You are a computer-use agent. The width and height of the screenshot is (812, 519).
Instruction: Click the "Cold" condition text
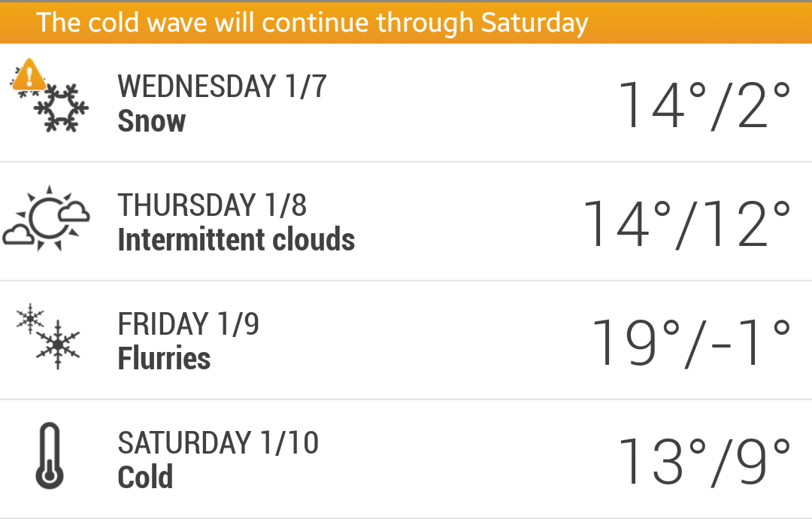(x=145, y=478)
